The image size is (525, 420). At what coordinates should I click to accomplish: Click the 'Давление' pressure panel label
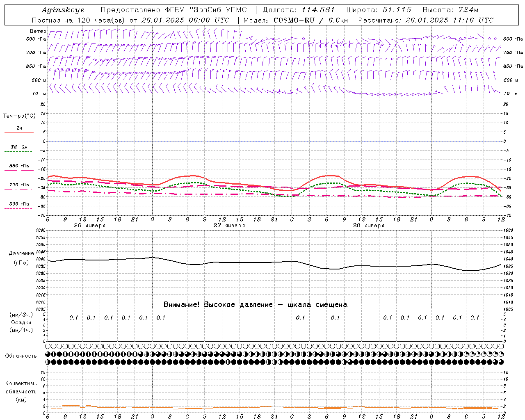pos(21,253)
